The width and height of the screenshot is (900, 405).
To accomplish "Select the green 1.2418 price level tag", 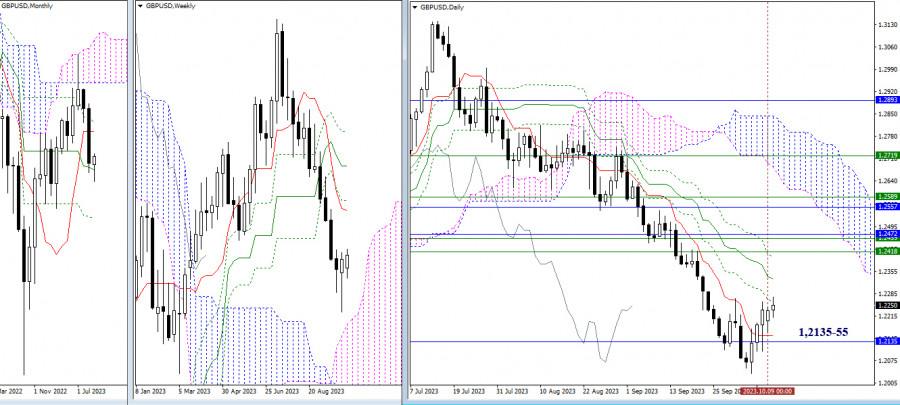I will pos(887,251).
